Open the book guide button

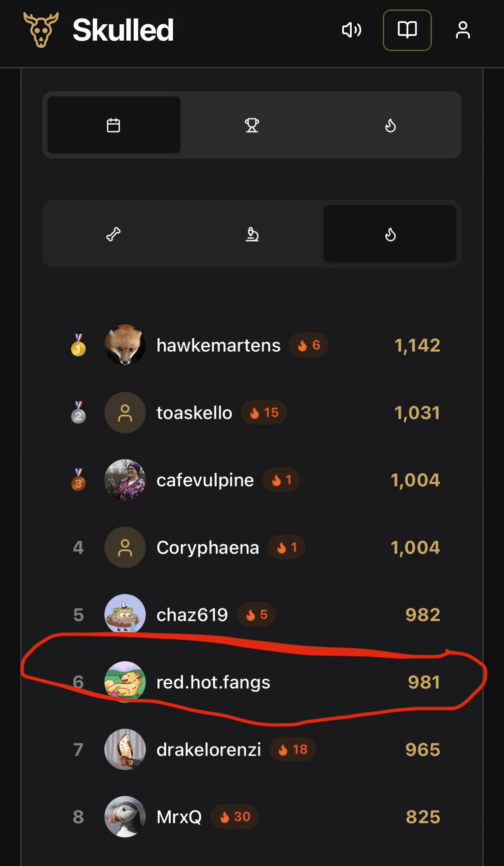(x=407, y=30)
